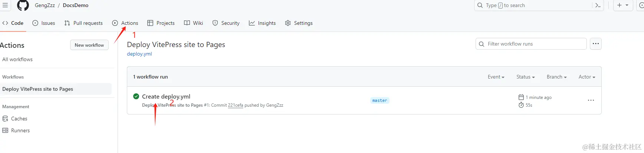The height and width of the screenshot is (153, 644).
Task: Open the GengZzz owner link
Action: coord(45,5)
